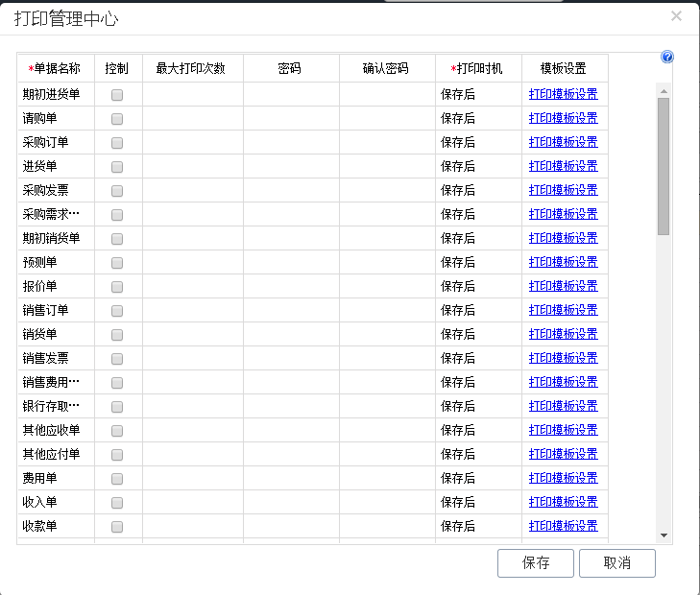The image size is (700, 595).
Task: Open template settings for 其他应收单
Action: tap(563, 430)
